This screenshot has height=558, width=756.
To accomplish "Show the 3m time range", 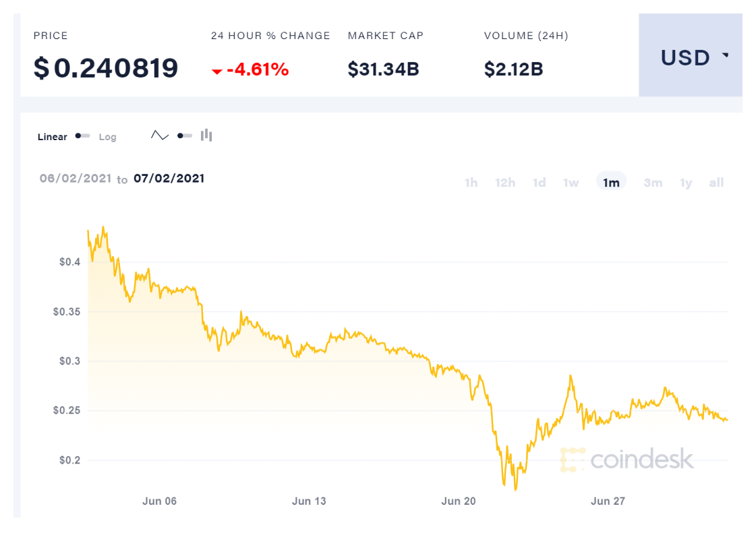I will (x=652, y=183).
